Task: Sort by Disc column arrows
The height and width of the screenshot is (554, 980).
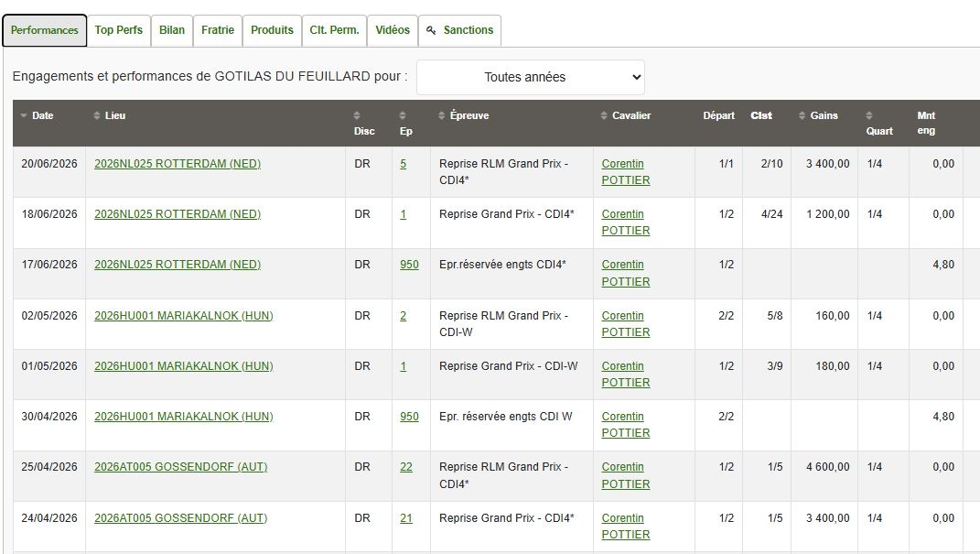Action: (357, 115)
